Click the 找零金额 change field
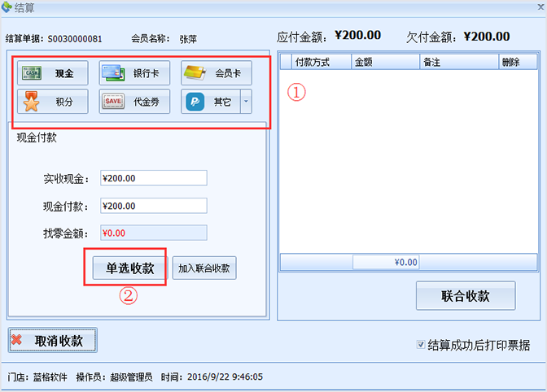547x392 pixels. (154, 233)
